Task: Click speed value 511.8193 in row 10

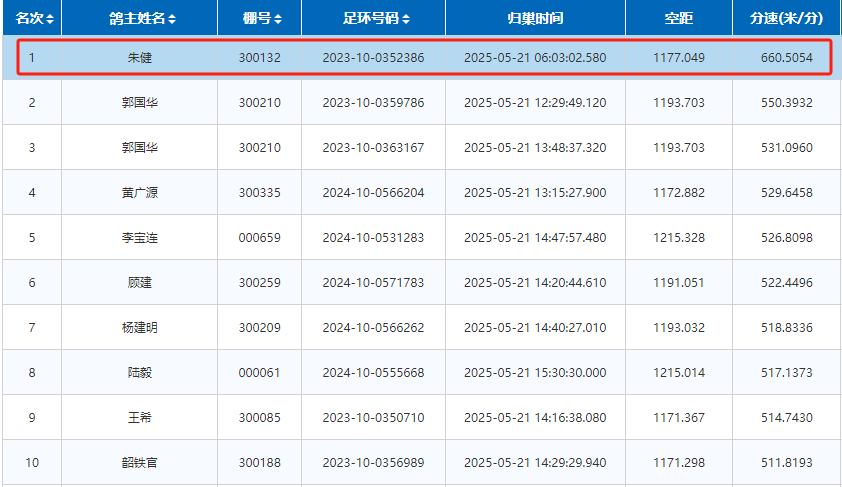Action: pos(786,463)
